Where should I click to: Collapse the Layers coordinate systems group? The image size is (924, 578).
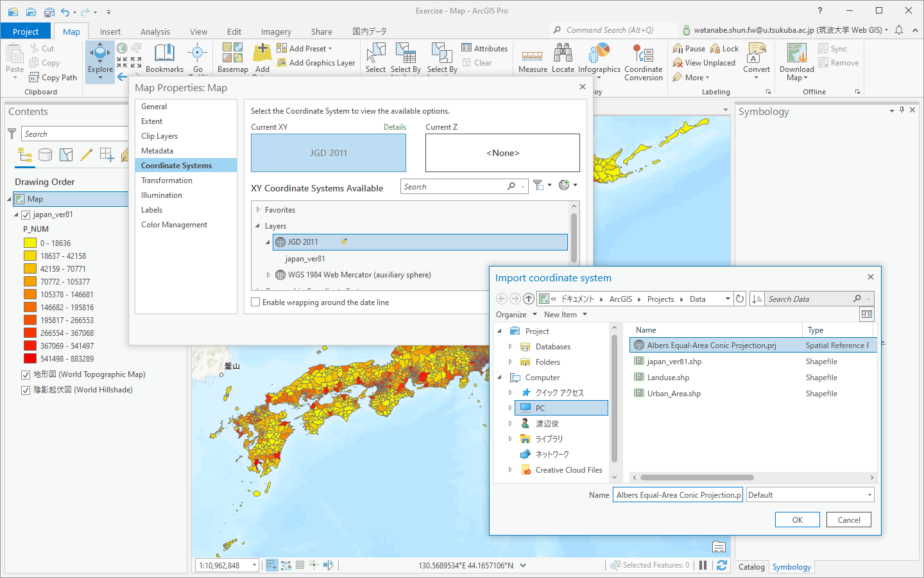(258, 225)
